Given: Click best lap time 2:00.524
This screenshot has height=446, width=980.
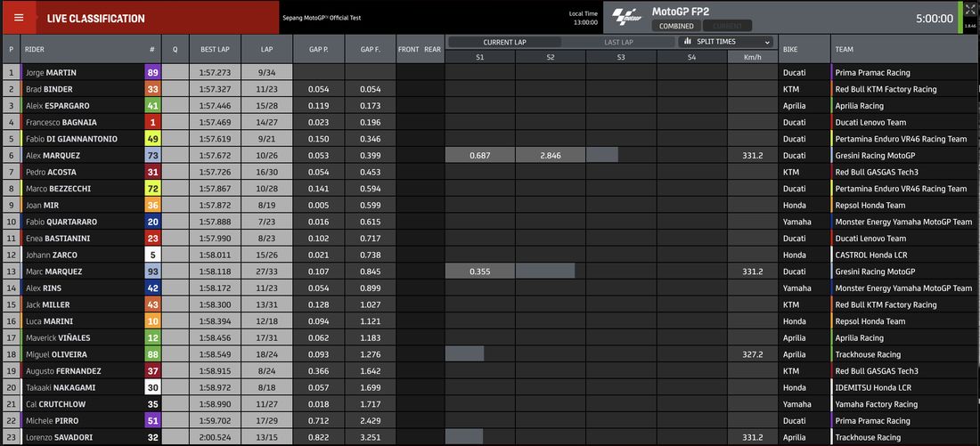Looking at the screenshot, I should click(215, 437).
